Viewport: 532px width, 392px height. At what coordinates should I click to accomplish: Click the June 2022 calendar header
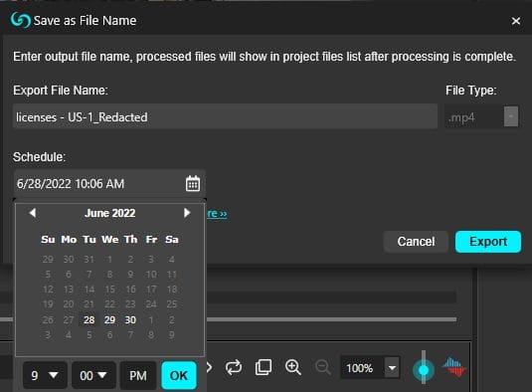click(x=110, y=213)
